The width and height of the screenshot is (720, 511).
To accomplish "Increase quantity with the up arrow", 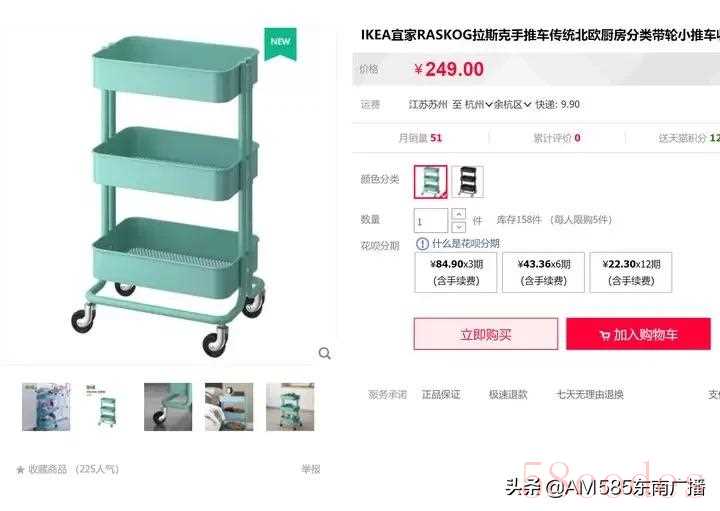I will tap(459, 214).
